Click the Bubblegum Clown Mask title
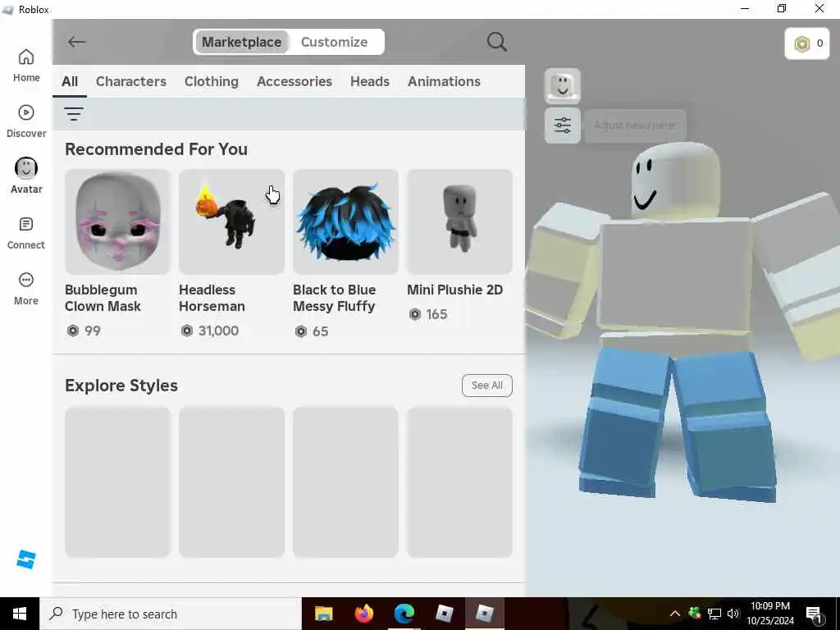This screenshot has height=630, width=840. pos(103,298)
